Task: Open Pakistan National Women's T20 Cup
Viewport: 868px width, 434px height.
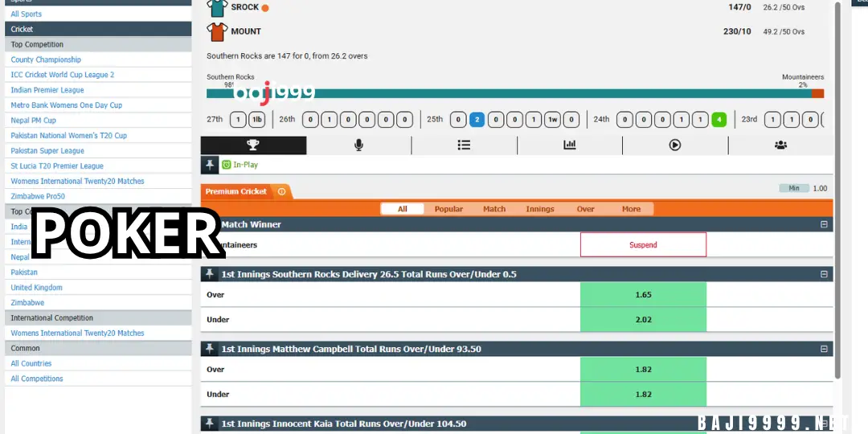Action: (x=68, y=136)
